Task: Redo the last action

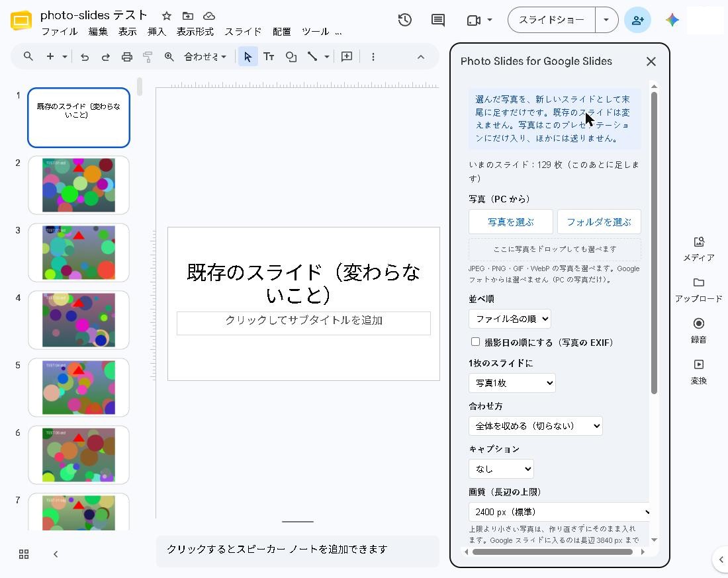Action: tap(106, 57)
